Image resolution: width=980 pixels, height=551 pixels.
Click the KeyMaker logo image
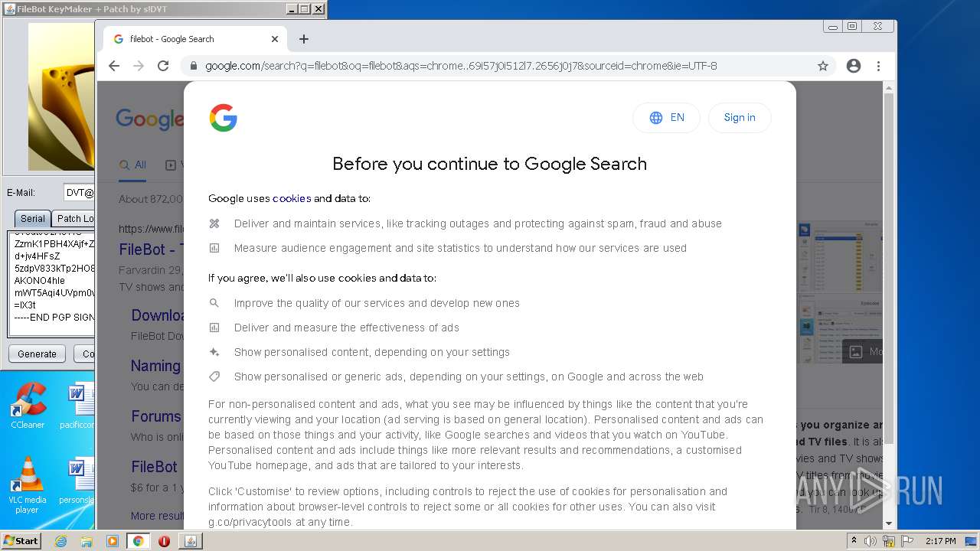(x=61, y=96)
